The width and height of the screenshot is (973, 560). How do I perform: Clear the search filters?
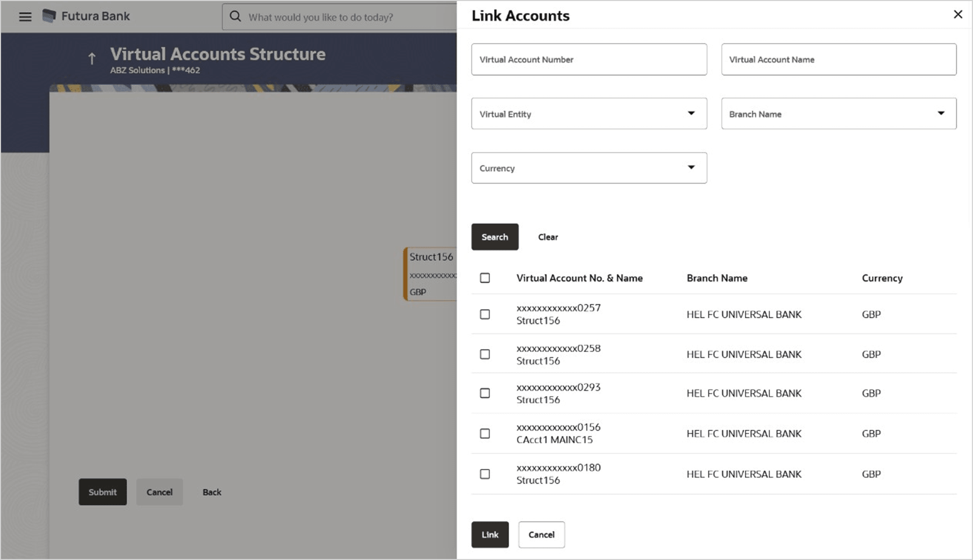pos(547,237)
